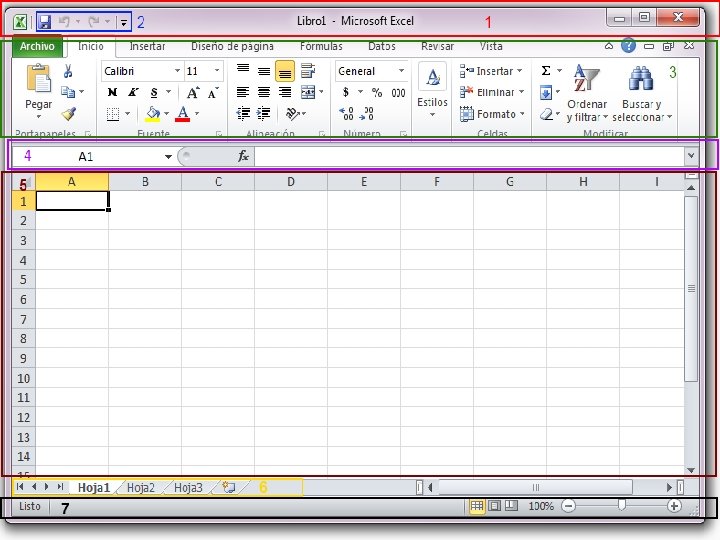Open the Archivo tab
Viewport: 720px width, 540px height.
point(37,46)
